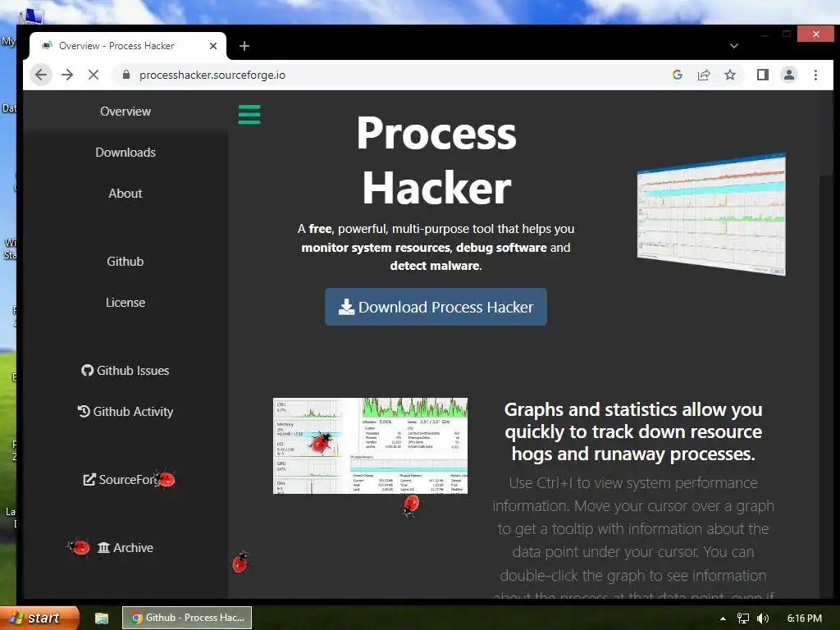Open the SourceForge external link

[x=126, y=479]
